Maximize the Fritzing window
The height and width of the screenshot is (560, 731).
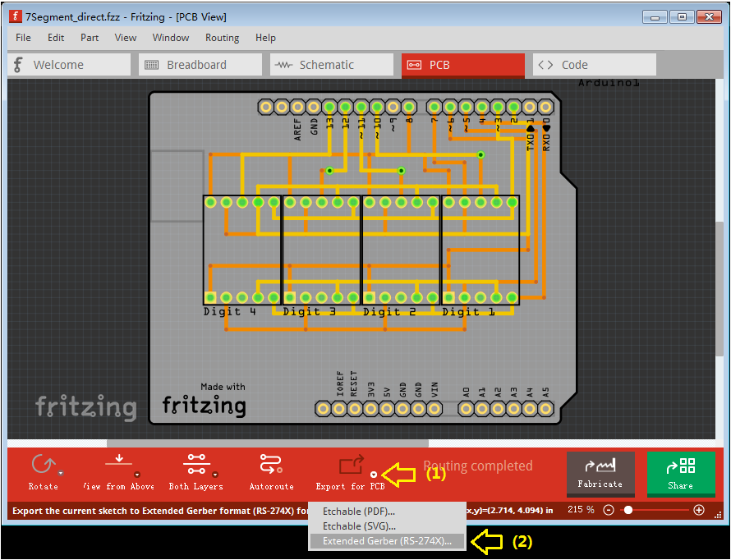[x=682, y=17]
